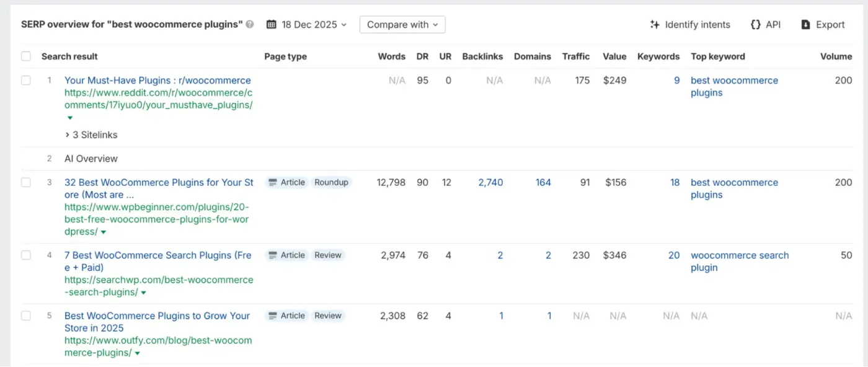
Task: Open '32 Best WooCommerce Plugins for Your Store' link
Action: pos(159,188)
